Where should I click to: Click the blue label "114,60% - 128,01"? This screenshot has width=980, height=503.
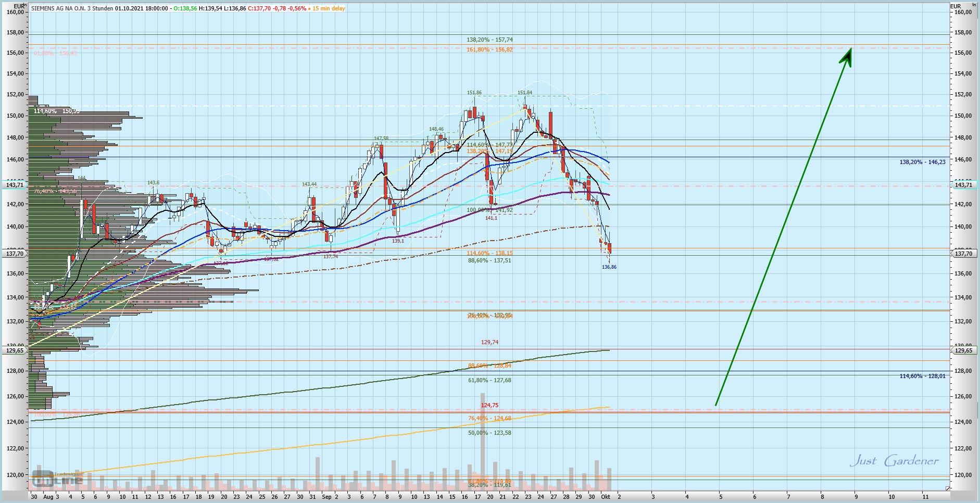point(923,376)
